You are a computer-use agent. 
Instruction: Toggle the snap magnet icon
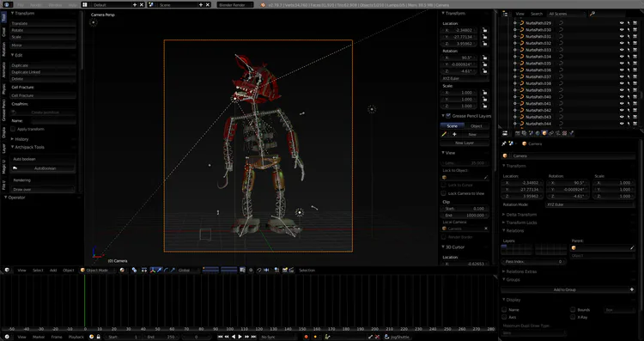259,270
